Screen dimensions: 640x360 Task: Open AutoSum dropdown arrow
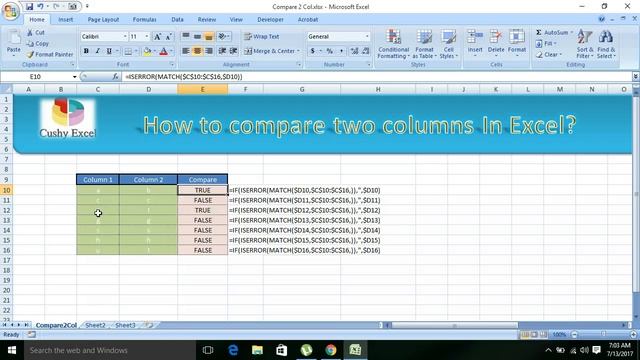[x=571, y=32]
